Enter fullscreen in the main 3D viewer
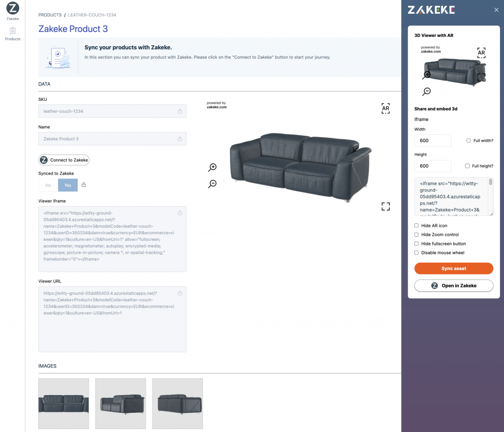Viewport: 504px width, 432px height. (385, 206)
